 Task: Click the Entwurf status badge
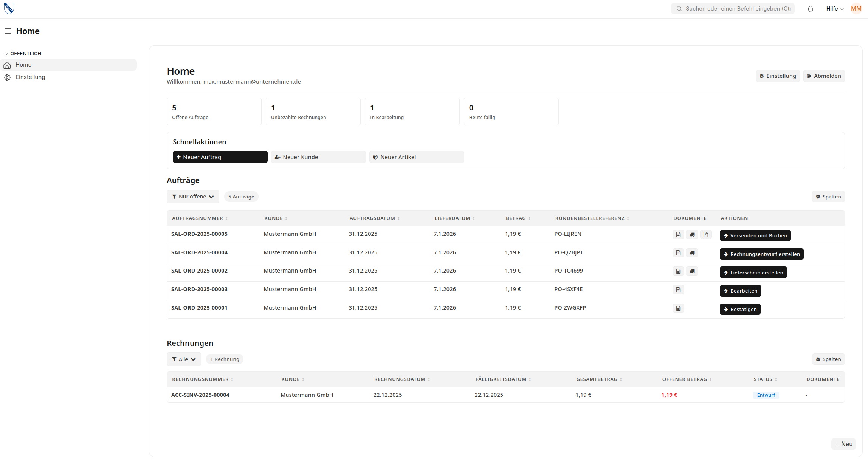point(766,395)
